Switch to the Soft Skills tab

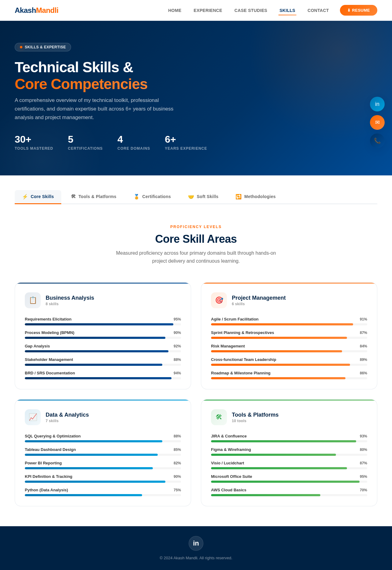[203, 197]
